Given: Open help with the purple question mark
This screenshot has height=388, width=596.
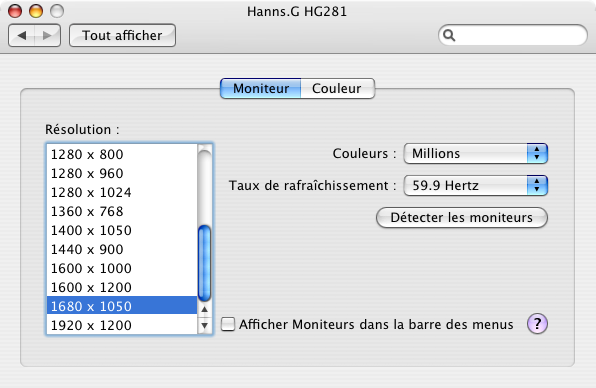Looking at the screenshot, I should [537, 324].
